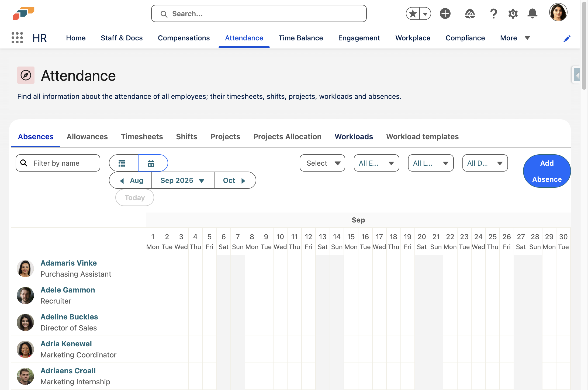Open the mountain-shaped workspace icon
Screen dimensions: 588x390
(470, 13)
